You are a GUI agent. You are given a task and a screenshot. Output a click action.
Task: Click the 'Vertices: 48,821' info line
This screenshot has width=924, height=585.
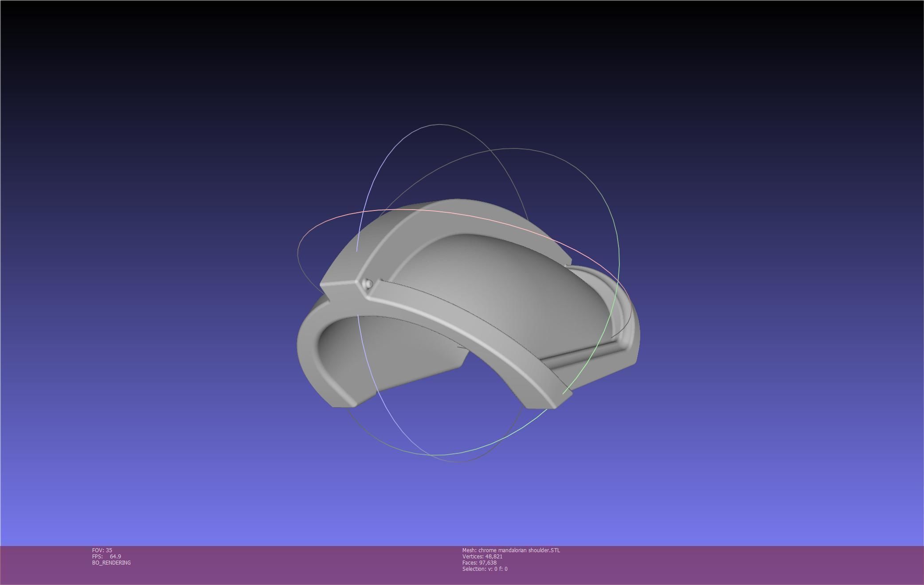tap(482, 556)
